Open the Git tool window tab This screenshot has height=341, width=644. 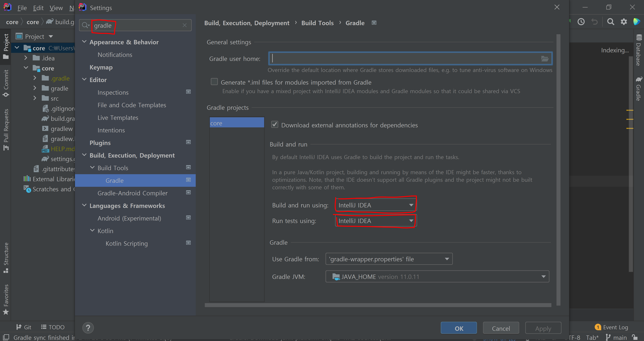24,327
